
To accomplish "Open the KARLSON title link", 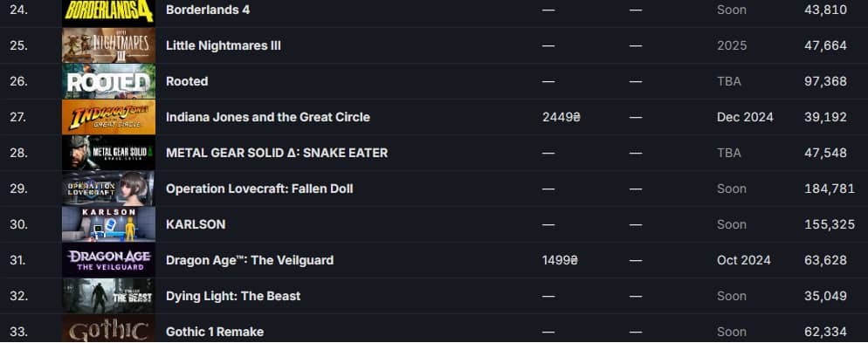I will 196,224.
